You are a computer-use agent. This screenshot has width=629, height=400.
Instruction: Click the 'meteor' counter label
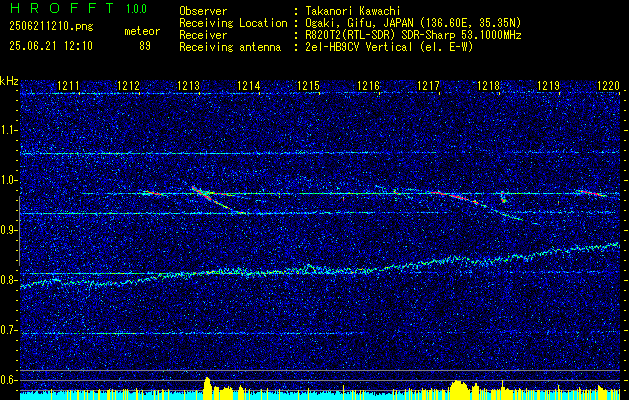pyautogui.click(x=142, y=31)
